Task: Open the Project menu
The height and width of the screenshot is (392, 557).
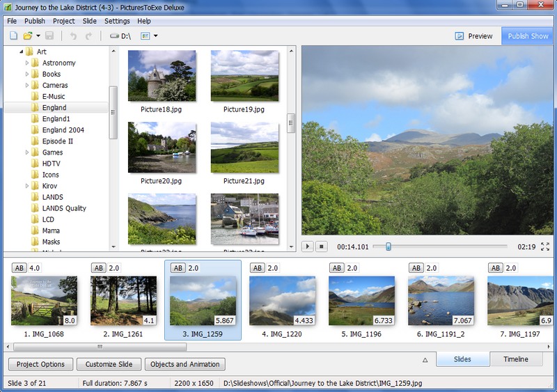Action: tap(63, 21)
